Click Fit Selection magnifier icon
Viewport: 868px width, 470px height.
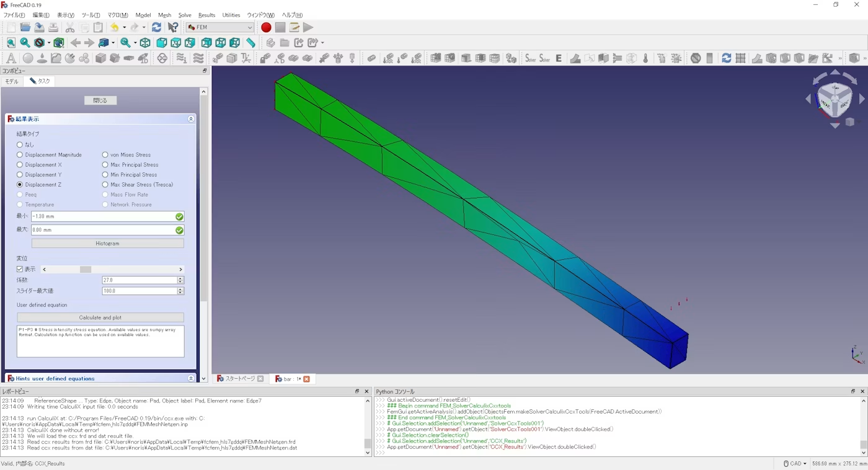coord(25,43)
